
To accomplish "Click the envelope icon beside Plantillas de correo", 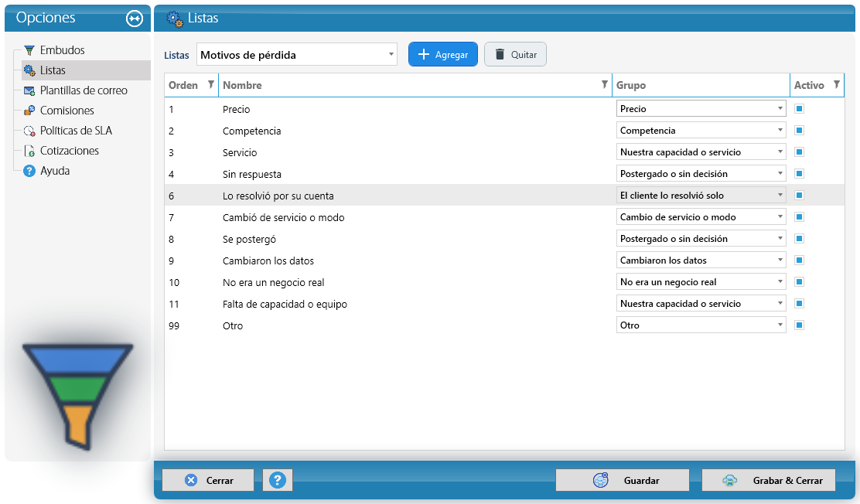I will coord(29,90).
